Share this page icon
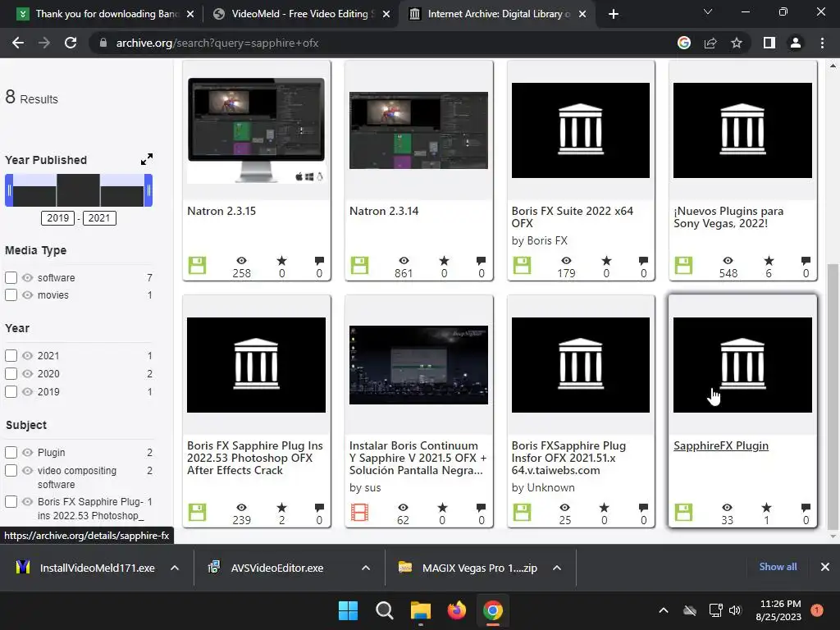This screenshot has height=630, width=840. click(710, 43)
